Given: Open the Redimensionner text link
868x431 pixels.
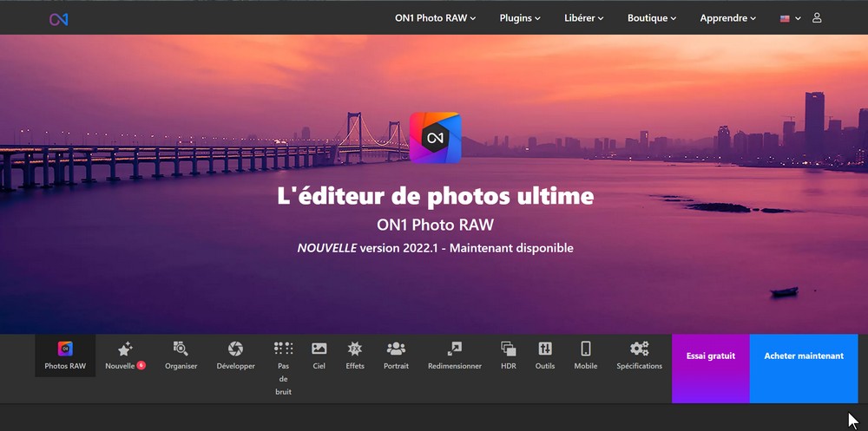Looking at the screenshot, I should click(455, 366).
